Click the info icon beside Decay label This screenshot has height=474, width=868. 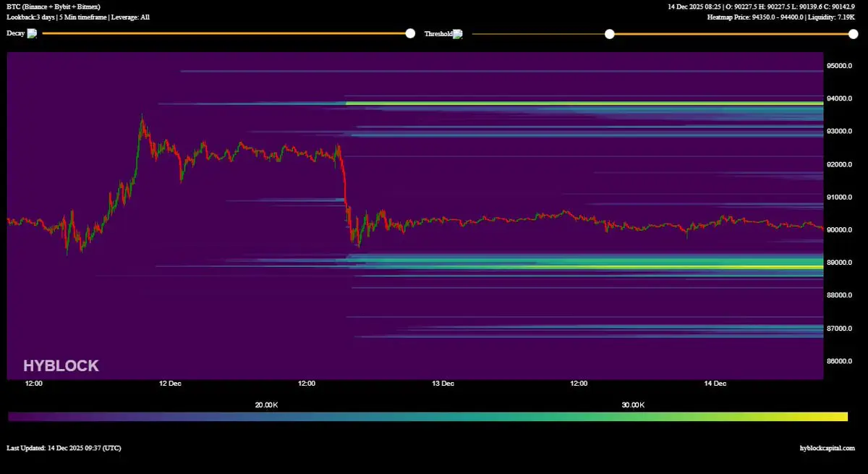tap(32, 33)
